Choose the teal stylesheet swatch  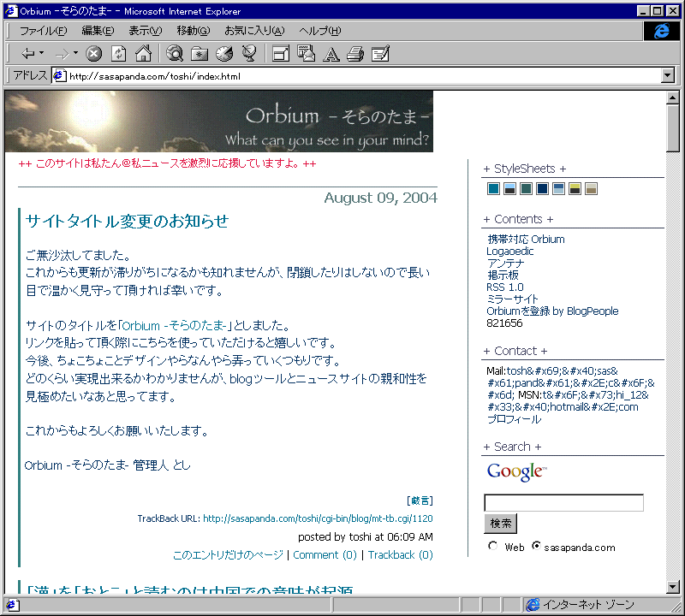[493, 188]
